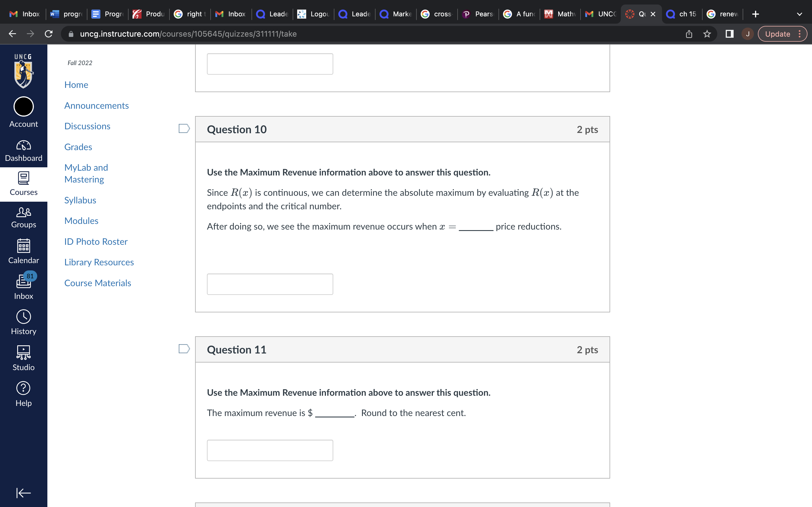Open the Canvas Inbox with 81 badge
This screenshot has width=812, height=507.
tap(23, 286)
